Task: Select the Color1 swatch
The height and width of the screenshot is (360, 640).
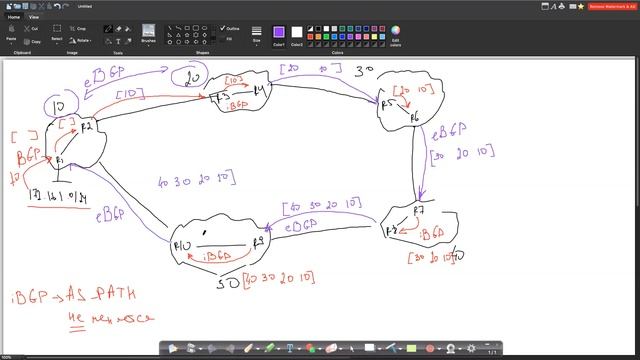Action: [x=279, y=32]
